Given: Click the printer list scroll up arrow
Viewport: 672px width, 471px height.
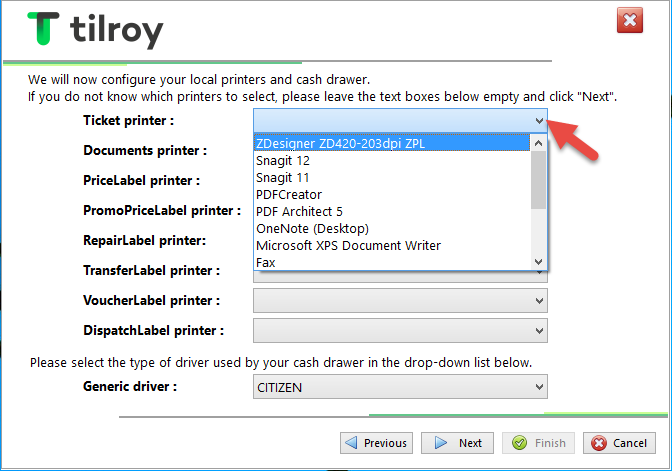Looking at the screenshot, I should point(539,143).
